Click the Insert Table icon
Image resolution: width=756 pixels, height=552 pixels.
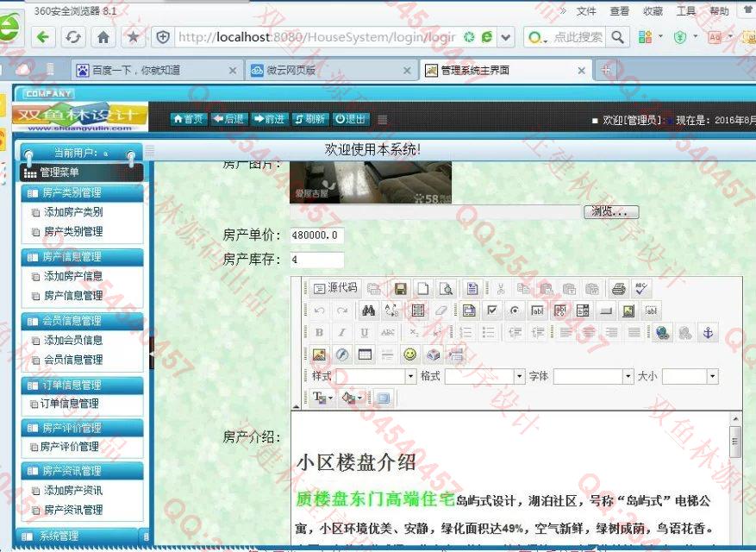pyautogui.click(x=365, y=354)
